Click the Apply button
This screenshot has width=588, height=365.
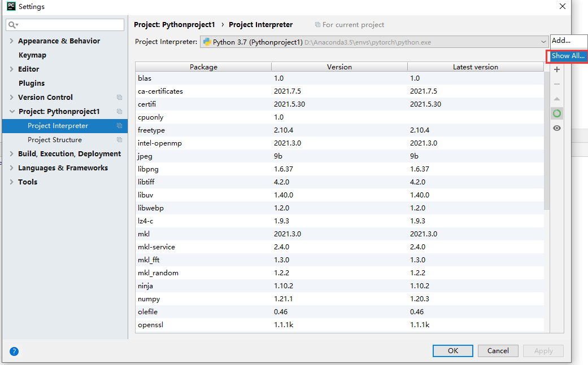click(x=543, y=351)
